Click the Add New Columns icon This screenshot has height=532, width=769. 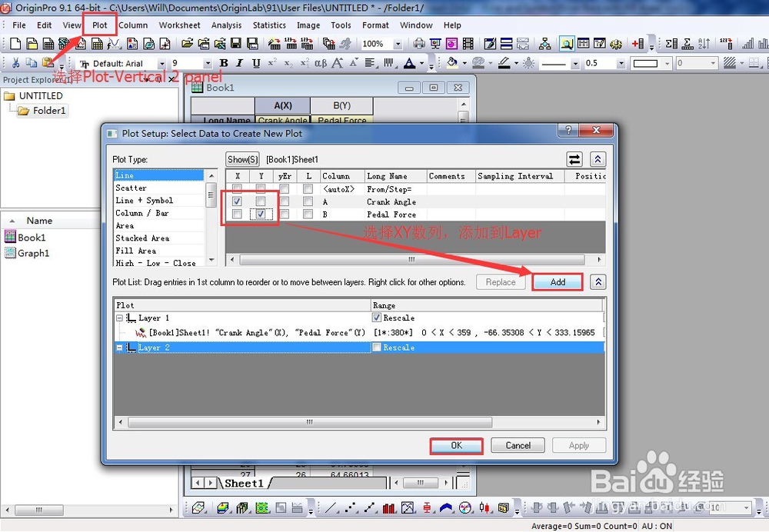coord(638,44)
